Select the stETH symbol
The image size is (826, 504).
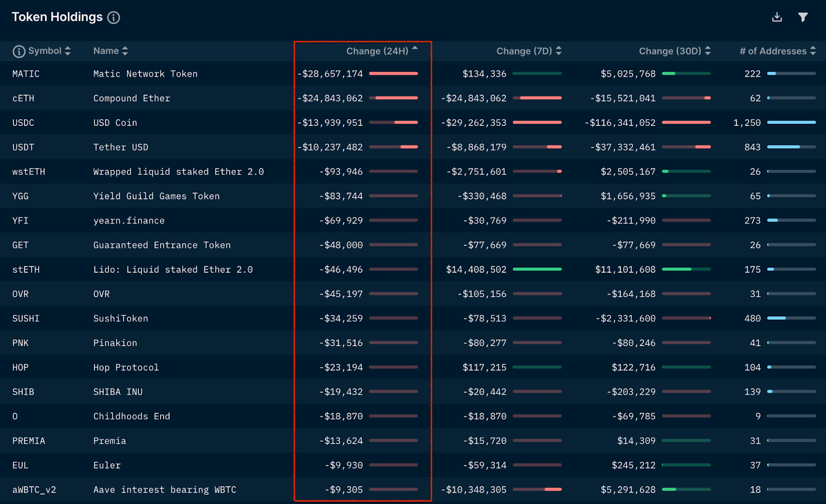(26, 270)
